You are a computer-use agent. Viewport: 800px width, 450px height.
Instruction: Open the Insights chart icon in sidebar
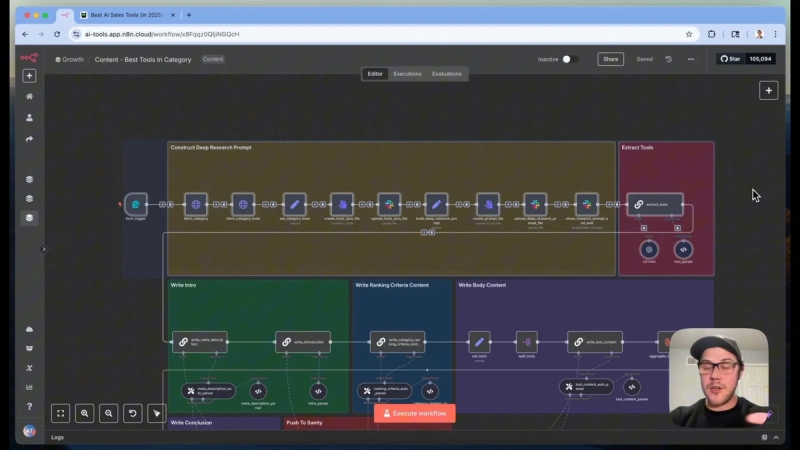[x=29, y=387]
